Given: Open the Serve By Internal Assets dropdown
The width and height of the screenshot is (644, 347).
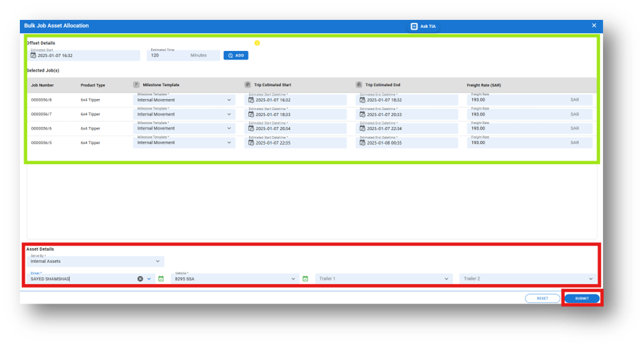Looking at the screenshot, I should click(x=95, y=261).
